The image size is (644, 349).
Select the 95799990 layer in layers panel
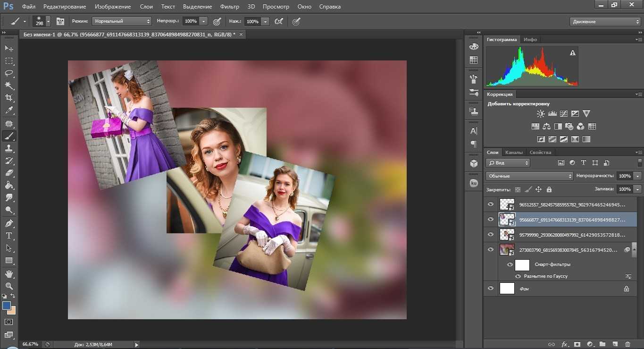(571, 235)
